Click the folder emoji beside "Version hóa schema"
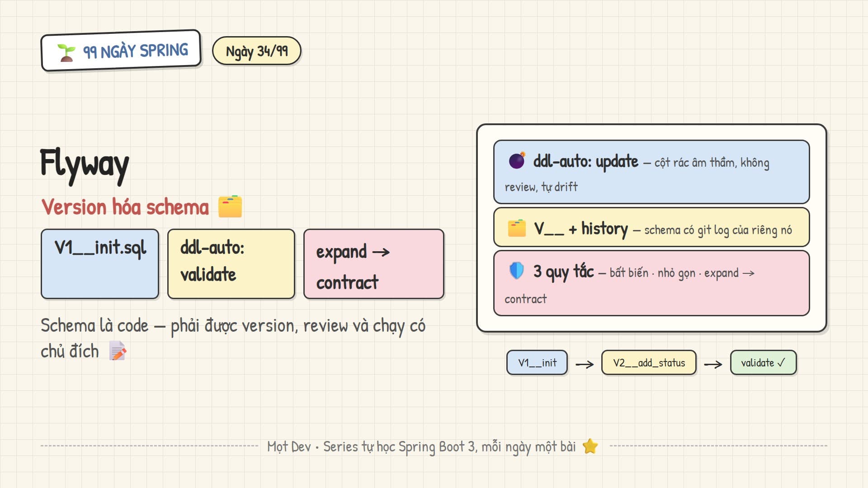This screenshot has height=488, width=868. (230, 206)
